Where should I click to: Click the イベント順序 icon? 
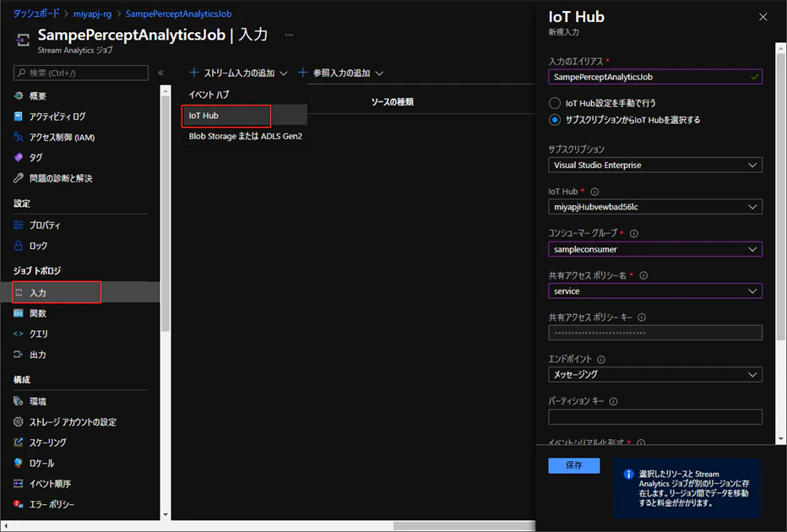19,483
